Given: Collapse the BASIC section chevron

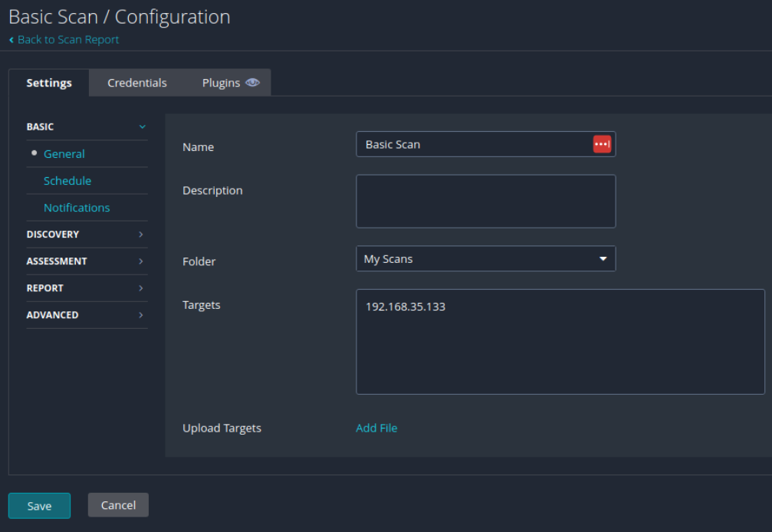Looking at the screenshot, I should [x=142, y=127].
